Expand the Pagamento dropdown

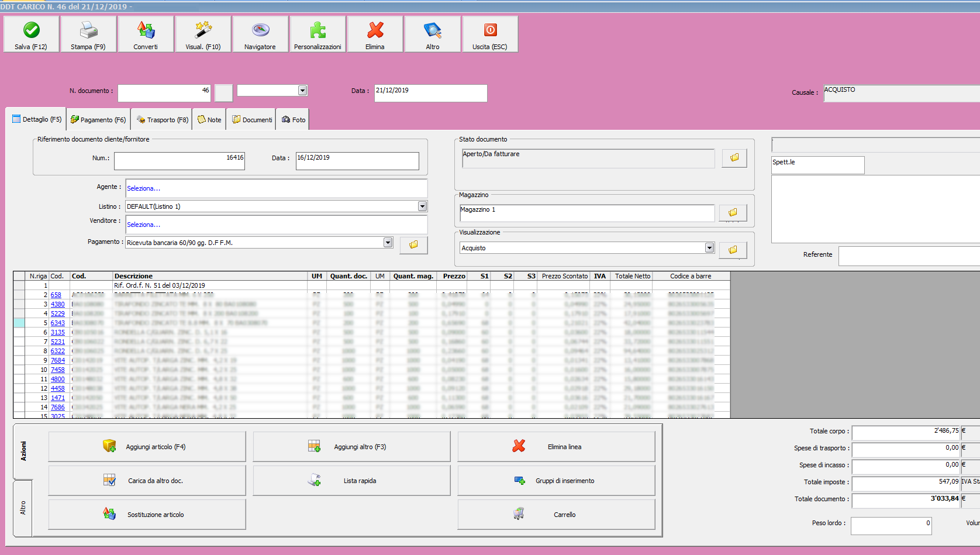click(388, 243)
